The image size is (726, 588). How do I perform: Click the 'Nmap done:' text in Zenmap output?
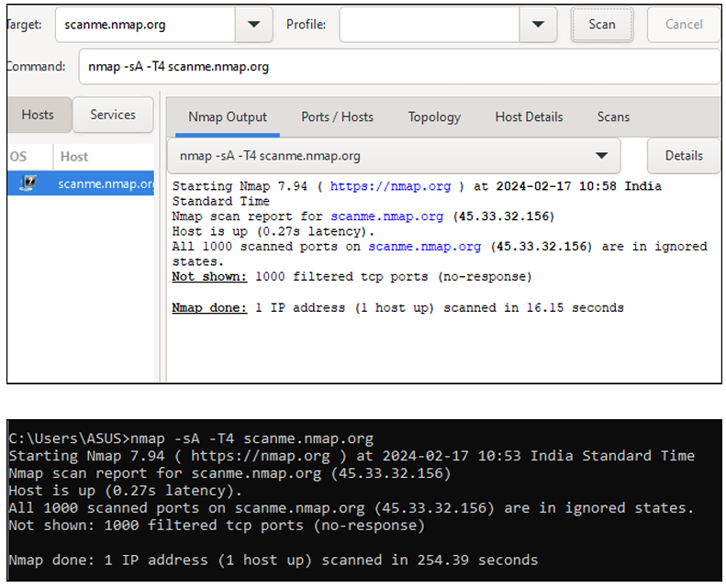[209, 308]
